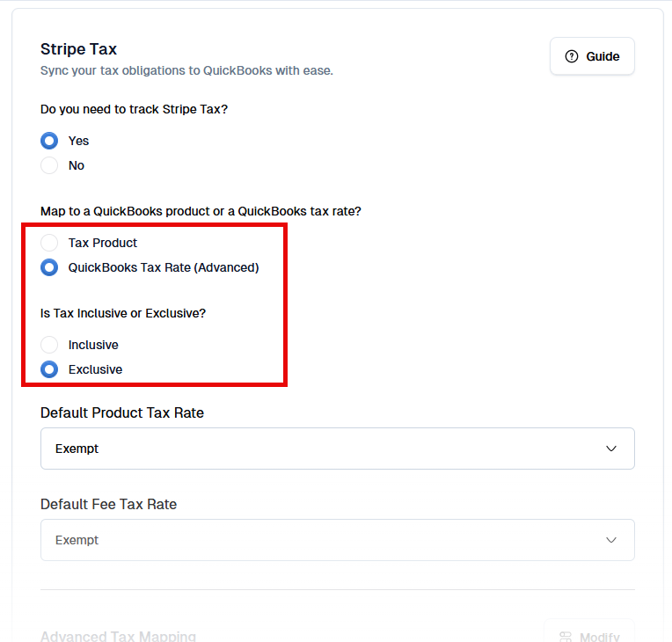Select Yes for tracking Stripe Tax
Viewport: 672px width, 642px height.
coord(50,141)
